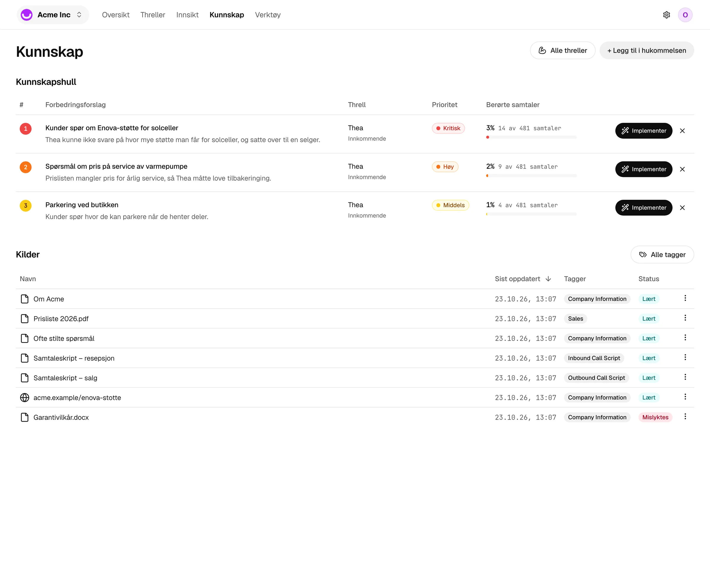The image size is (710, 588).
Task: Open the Alle tagger filter
Action: 662,254
